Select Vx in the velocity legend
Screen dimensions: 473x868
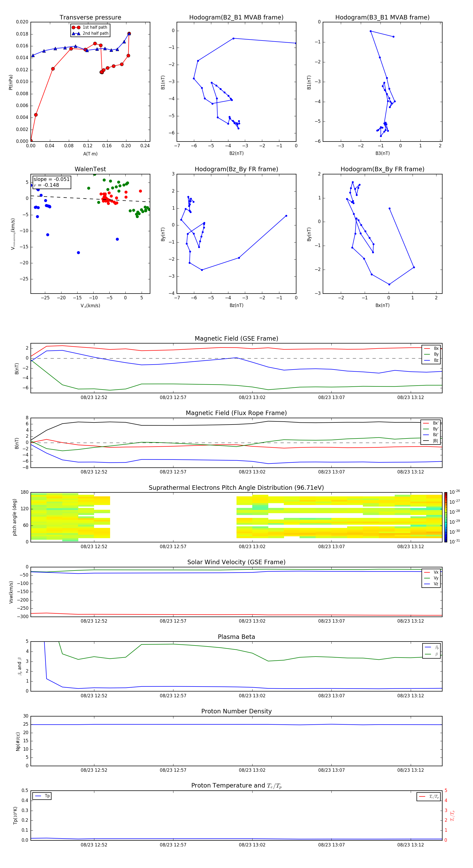(431, 572)
